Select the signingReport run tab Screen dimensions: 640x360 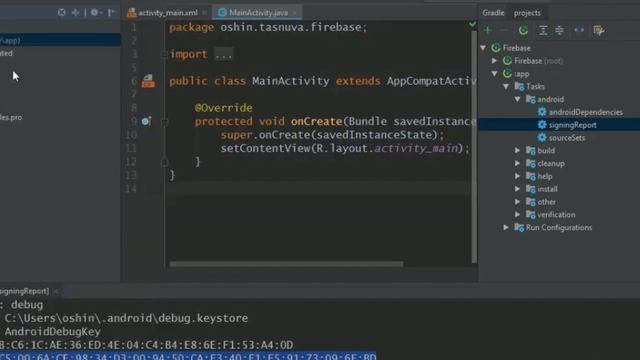[24, 291]
